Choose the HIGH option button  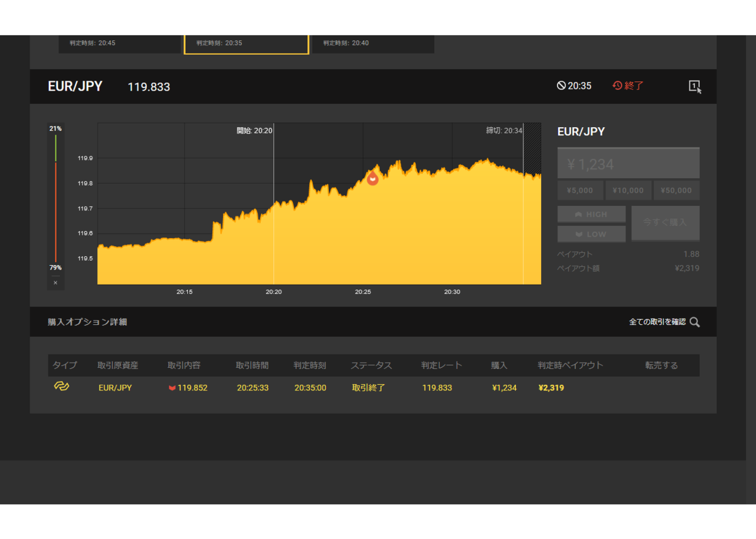tap(592, 214)
